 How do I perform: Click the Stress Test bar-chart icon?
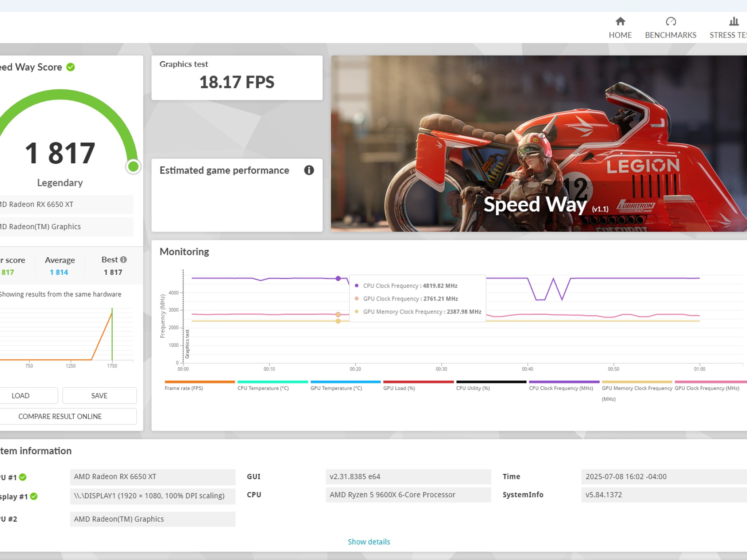click(x=734, y=22)
